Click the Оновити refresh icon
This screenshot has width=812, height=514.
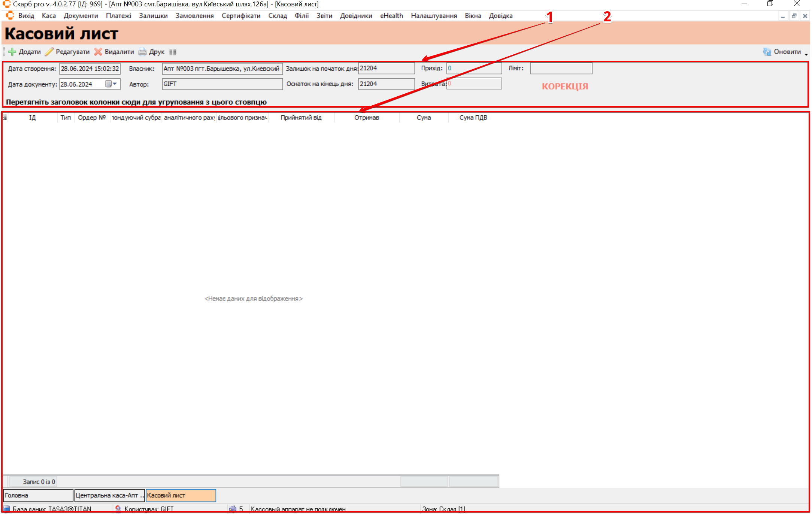pos(767,52)
